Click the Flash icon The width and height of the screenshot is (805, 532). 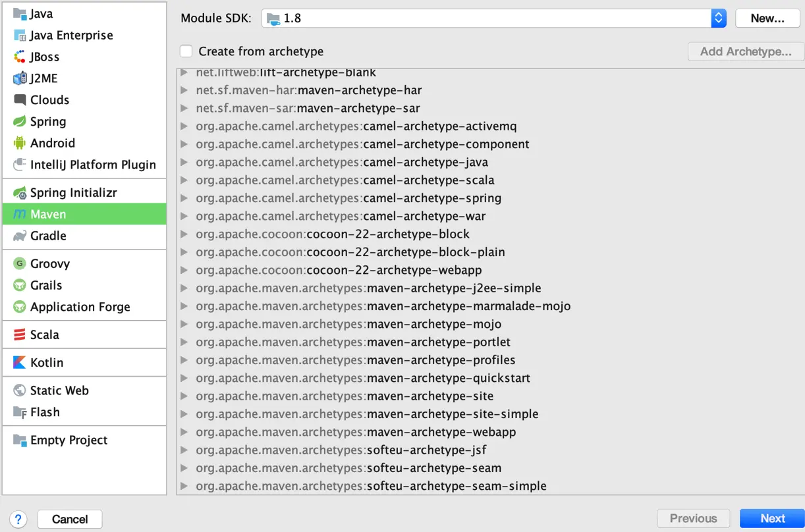point(19,412)
